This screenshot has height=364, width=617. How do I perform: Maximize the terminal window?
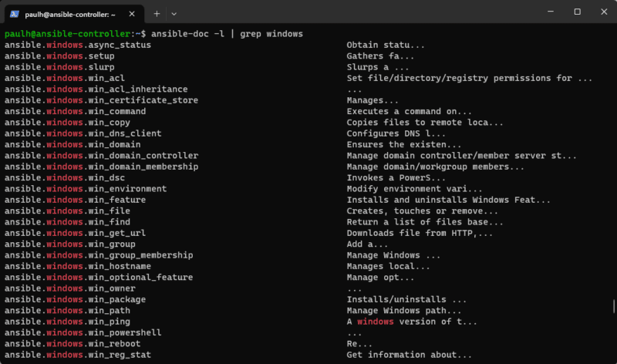pyautogui.click(x=577, y=12)
